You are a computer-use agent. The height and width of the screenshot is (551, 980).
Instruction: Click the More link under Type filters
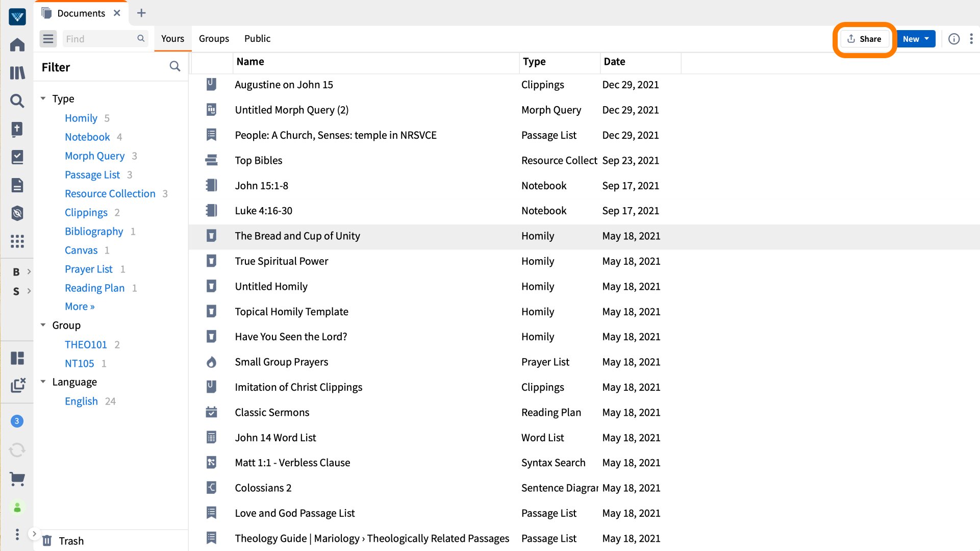79,306
